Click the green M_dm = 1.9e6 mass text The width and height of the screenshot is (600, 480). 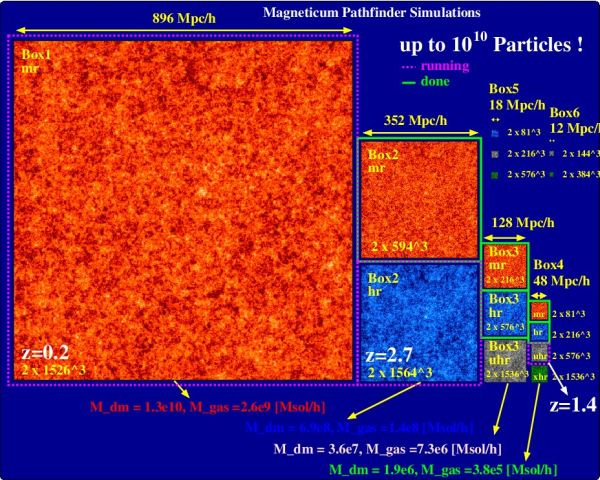443,469
